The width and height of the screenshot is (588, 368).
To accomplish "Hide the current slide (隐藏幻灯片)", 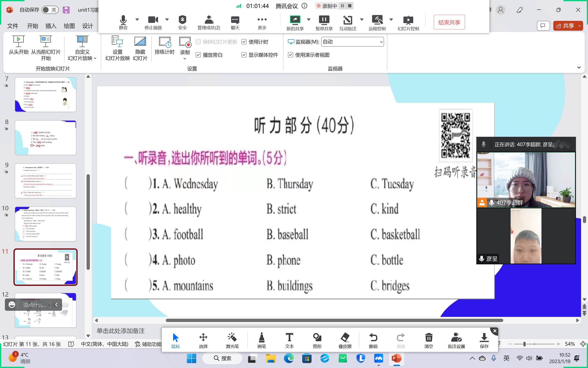I will pyautogui.click(x=140, y=48).
